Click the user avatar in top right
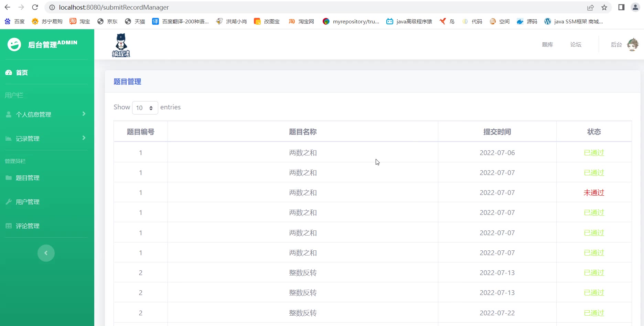The image size is (644, 326). pyautogui.click(x=633, y=45)
